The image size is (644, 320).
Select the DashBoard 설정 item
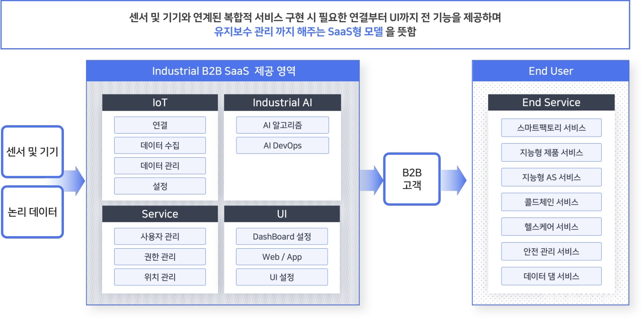click(x=282, y=236)
